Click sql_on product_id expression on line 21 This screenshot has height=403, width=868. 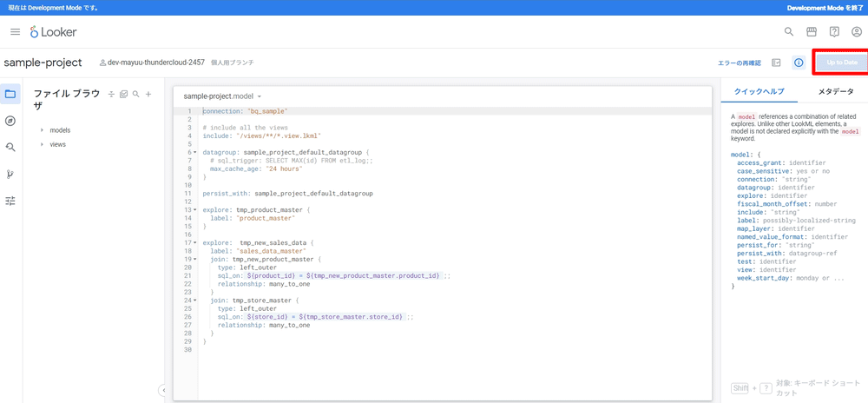(345, 275)
